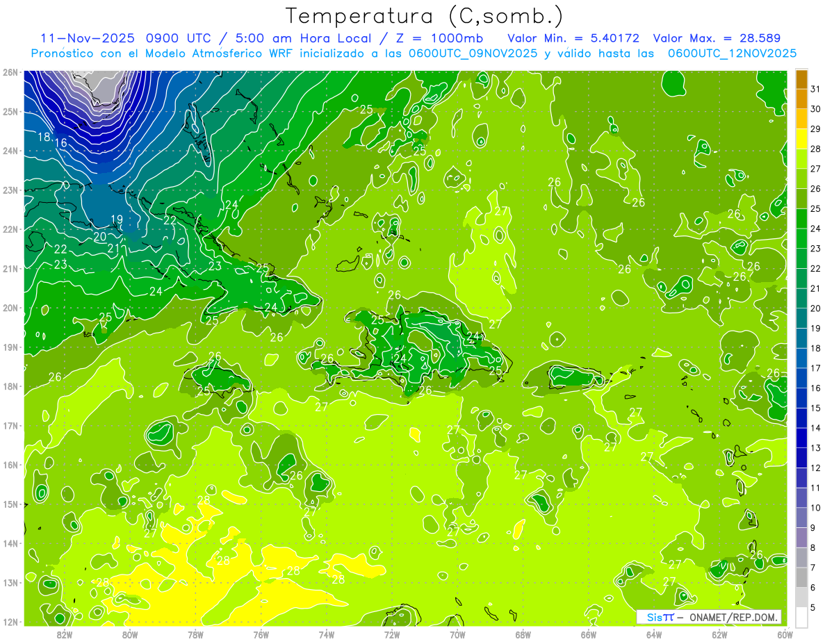This screenshot has height=644, width=834.
Task: Click the contour label '18' on map
Action: pyautogui.click(x=44, y=137)
